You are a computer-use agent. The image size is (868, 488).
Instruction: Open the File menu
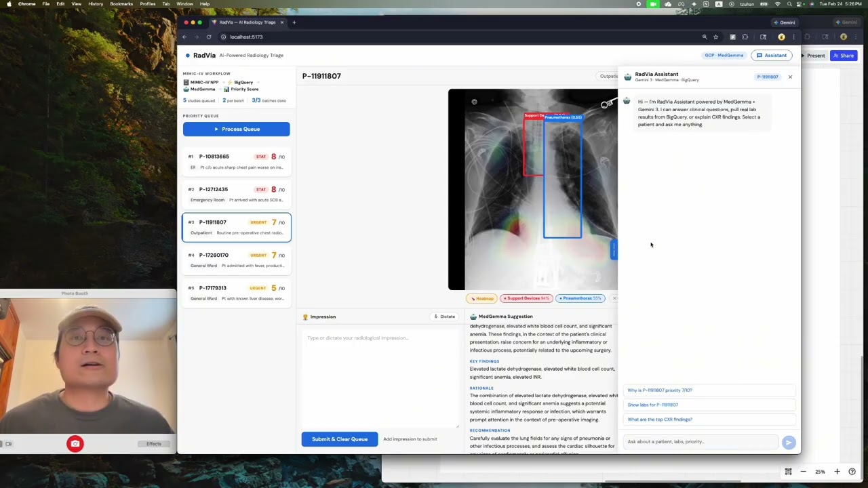click(45, 4)
